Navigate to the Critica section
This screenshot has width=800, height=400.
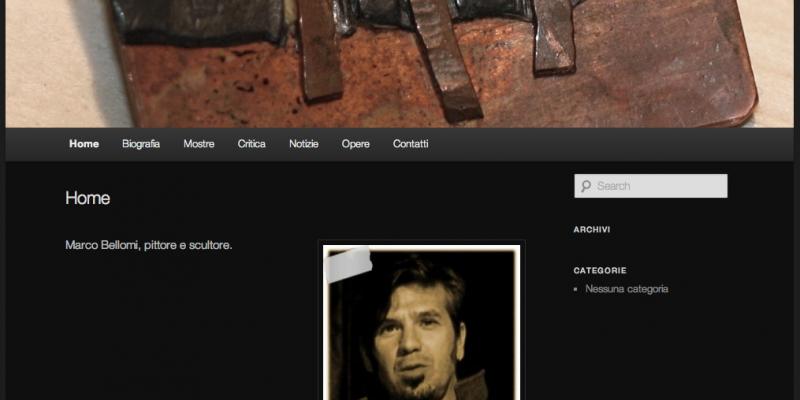click(x=252, y=144)
